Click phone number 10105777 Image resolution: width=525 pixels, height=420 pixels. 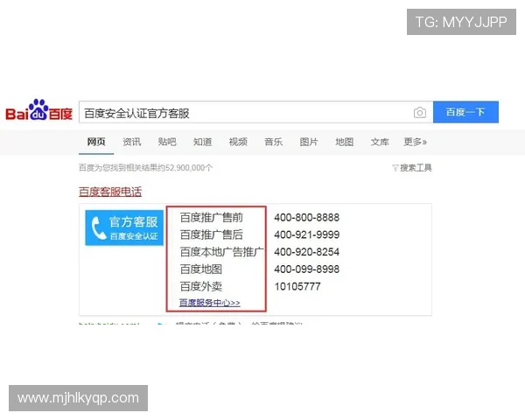[x=297, y=287]
